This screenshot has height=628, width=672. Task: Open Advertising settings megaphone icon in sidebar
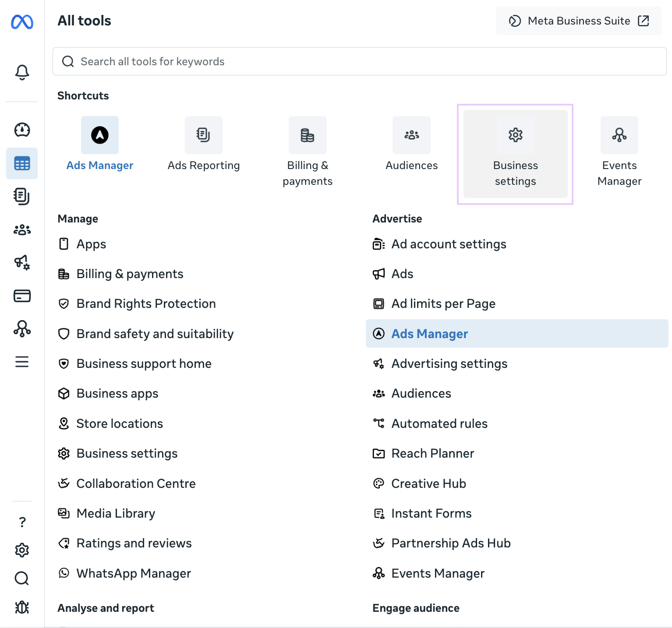point(22,262)
